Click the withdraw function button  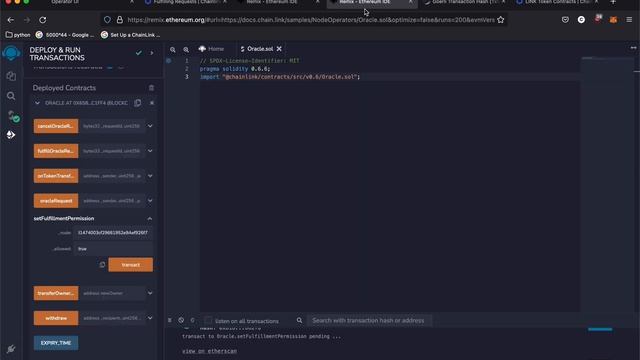pyautogui.click(x=56, y=318)
